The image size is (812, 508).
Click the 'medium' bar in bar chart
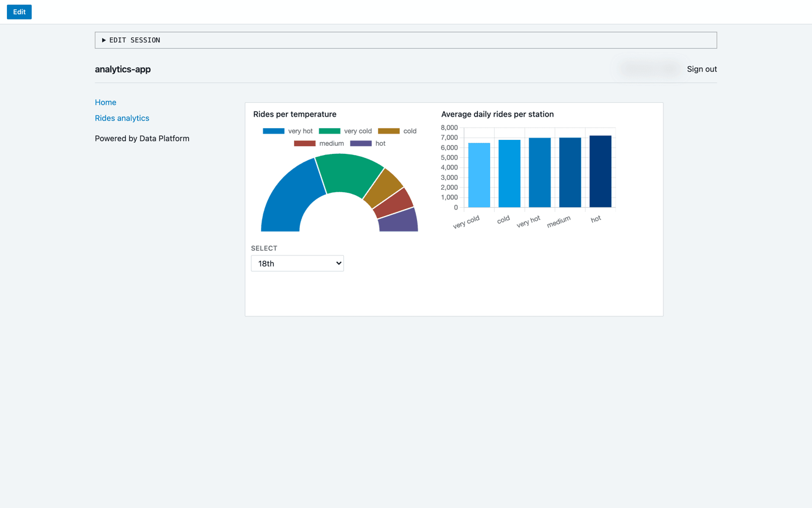click(x=570, y=172)
